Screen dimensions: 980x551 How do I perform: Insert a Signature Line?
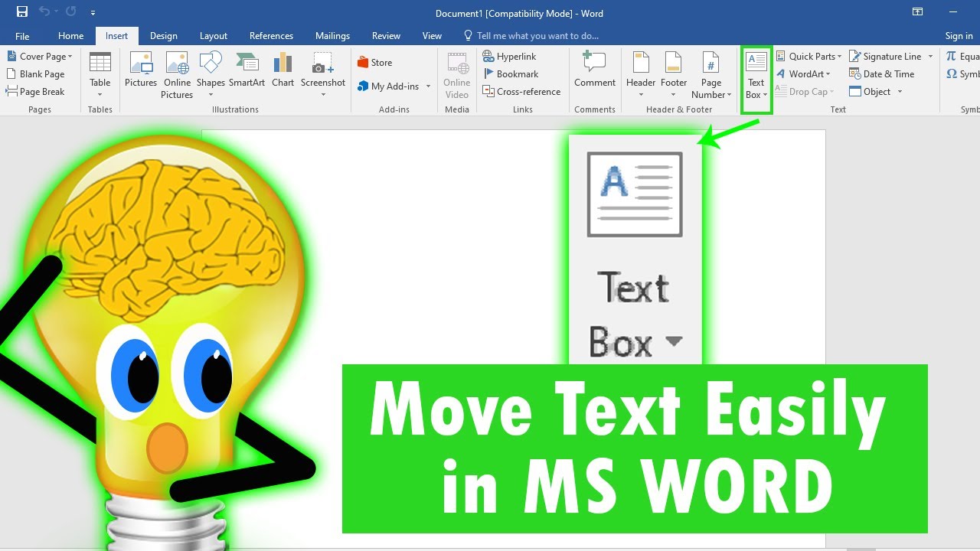coord(885,57)
